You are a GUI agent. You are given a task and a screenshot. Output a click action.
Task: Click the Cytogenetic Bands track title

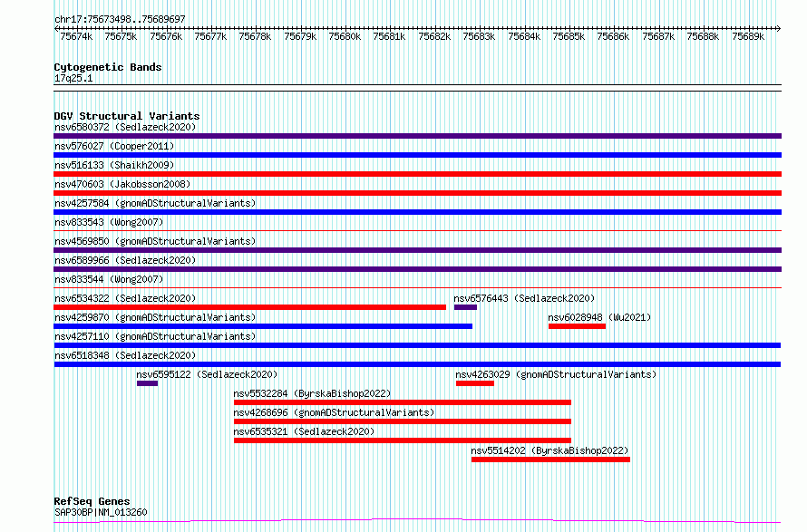coord(108,67)
